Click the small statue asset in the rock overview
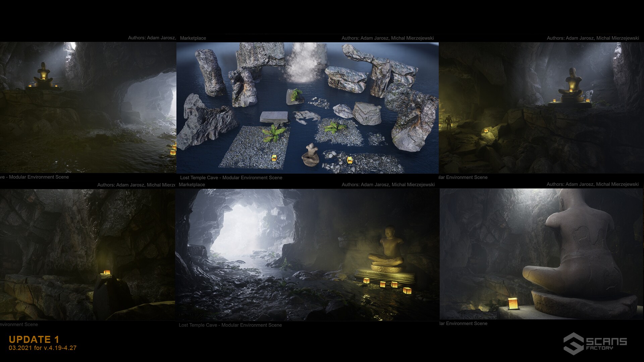The height and width of the screenshot is (362, 644). click(x=311, y=155)
